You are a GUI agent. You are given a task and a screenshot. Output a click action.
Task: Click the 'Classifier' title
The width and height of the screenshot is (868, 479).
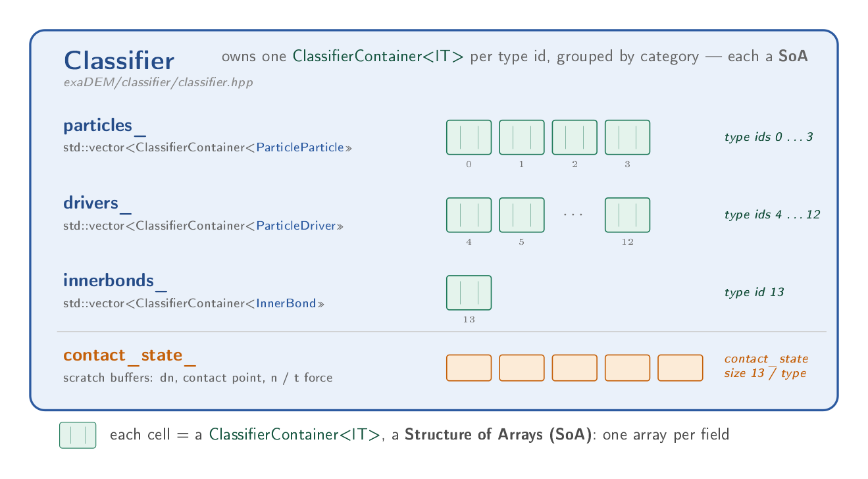coord(119,61)
